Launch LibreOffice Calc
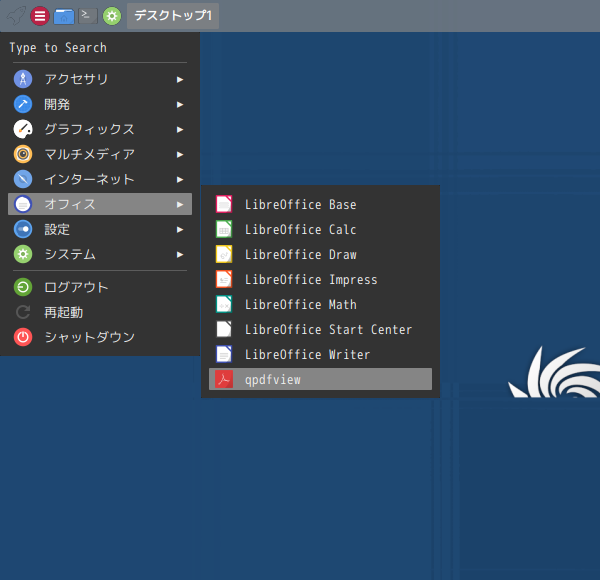 click(320, 229)
